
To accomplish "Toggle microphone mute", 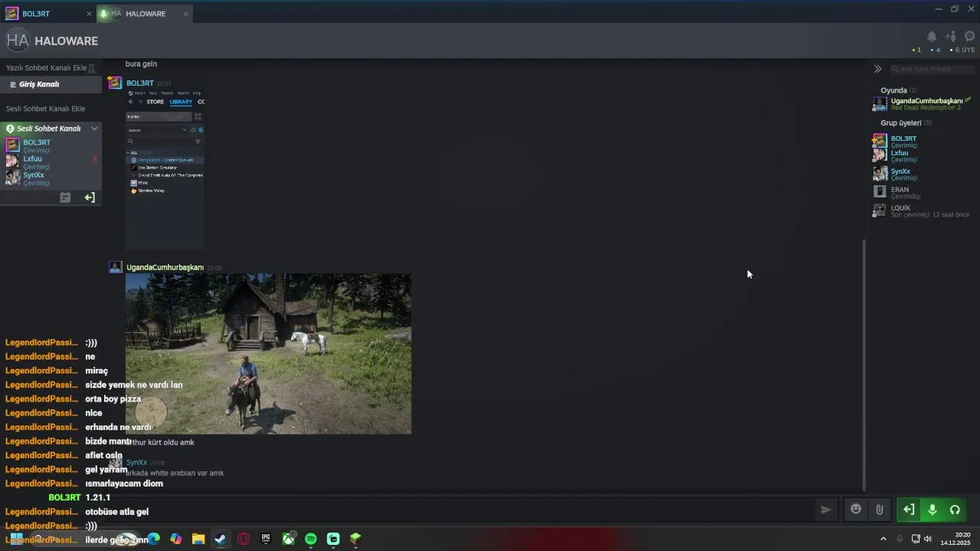I will 932,510.
